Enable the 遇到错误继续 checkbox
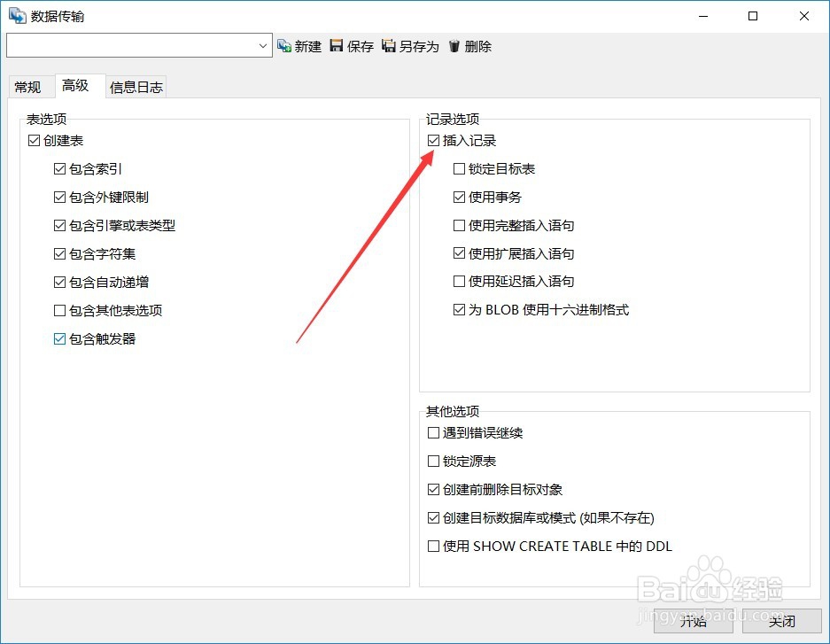 click(x=433, y=432)
